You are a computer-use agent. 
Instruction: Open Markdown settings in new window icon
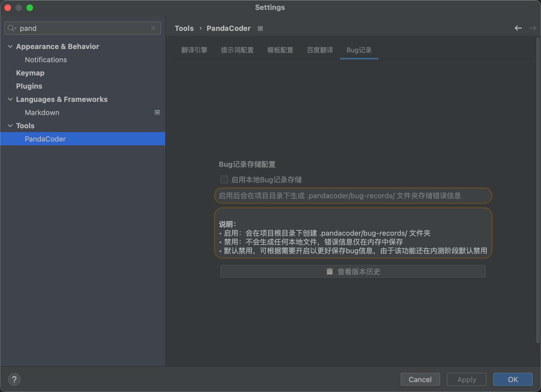[157, 112]
